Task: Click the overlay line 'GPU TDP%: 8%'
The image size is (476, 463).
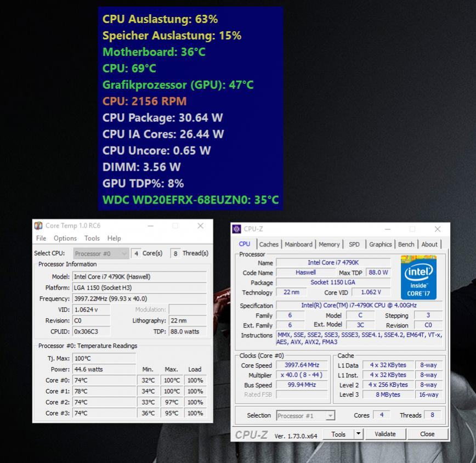Action: (143, 183)
